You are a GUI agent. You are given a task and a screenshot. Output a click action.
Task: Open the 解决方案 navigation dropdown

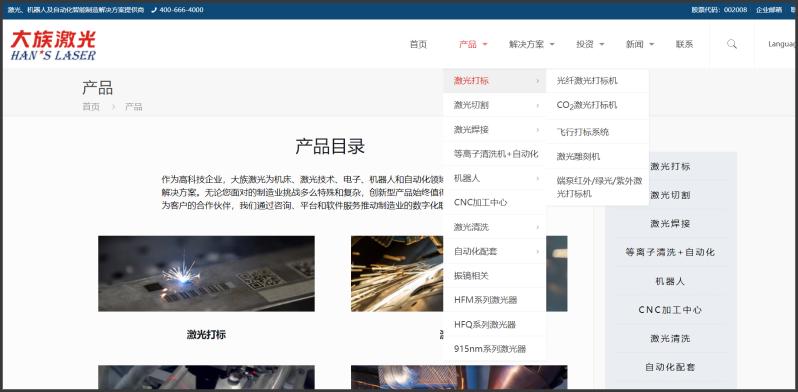(531, 44)
